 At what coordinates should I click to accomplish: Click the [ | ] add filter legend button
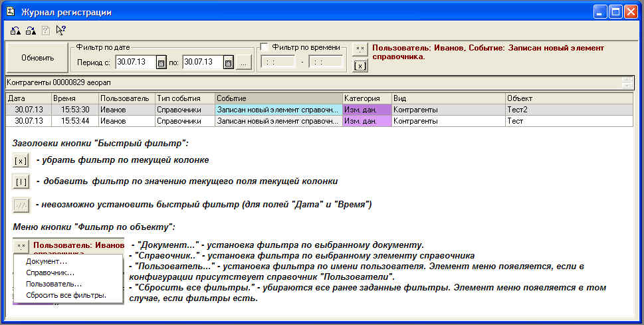(x=21, y=182)
